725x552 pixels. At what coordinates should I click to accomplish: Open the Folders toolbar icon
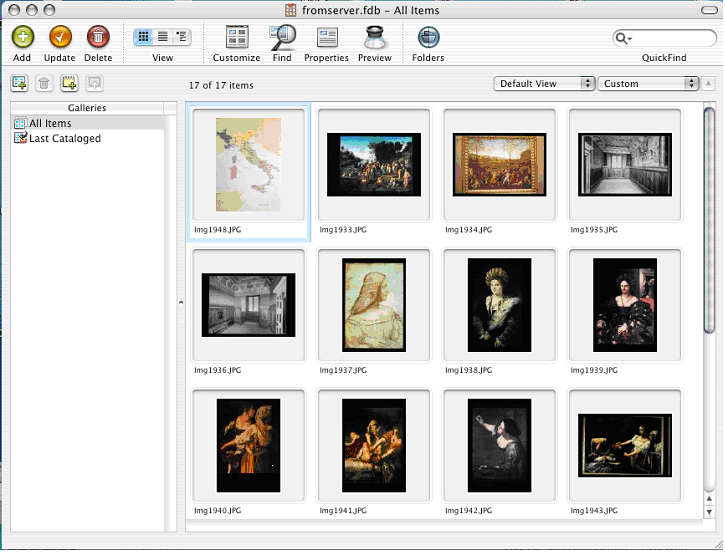tap(428, 38)
